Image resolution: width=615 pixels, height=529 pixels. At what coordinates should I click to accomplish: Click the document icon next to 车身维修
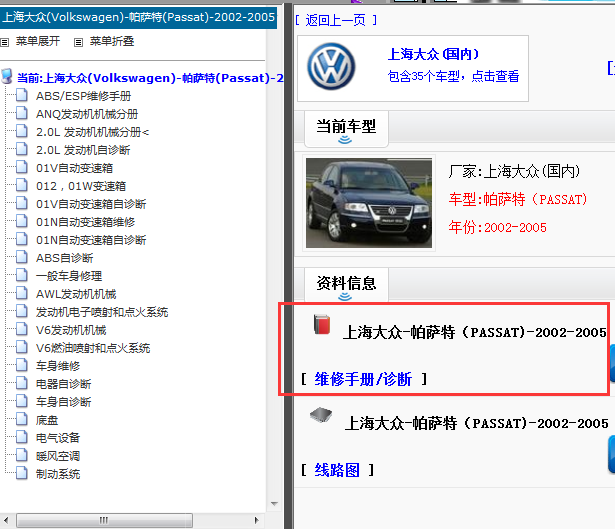click(x=22, y=365)
